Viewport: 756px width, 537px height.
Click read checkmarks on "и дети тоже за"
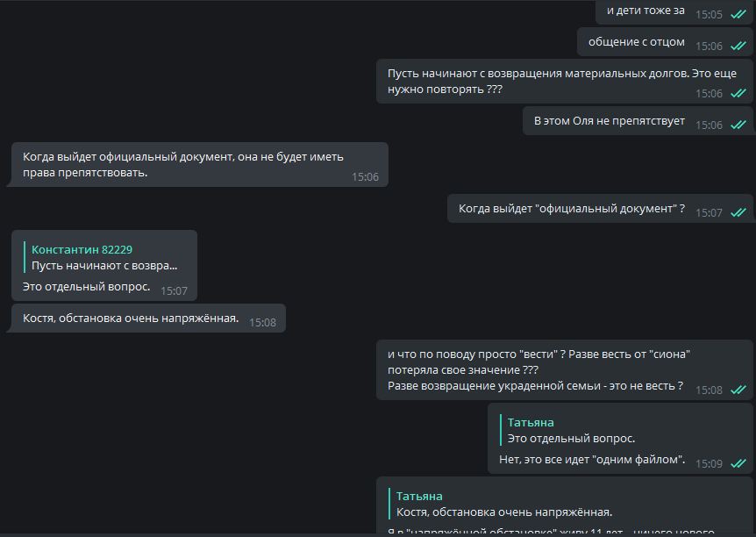[738, 14]
